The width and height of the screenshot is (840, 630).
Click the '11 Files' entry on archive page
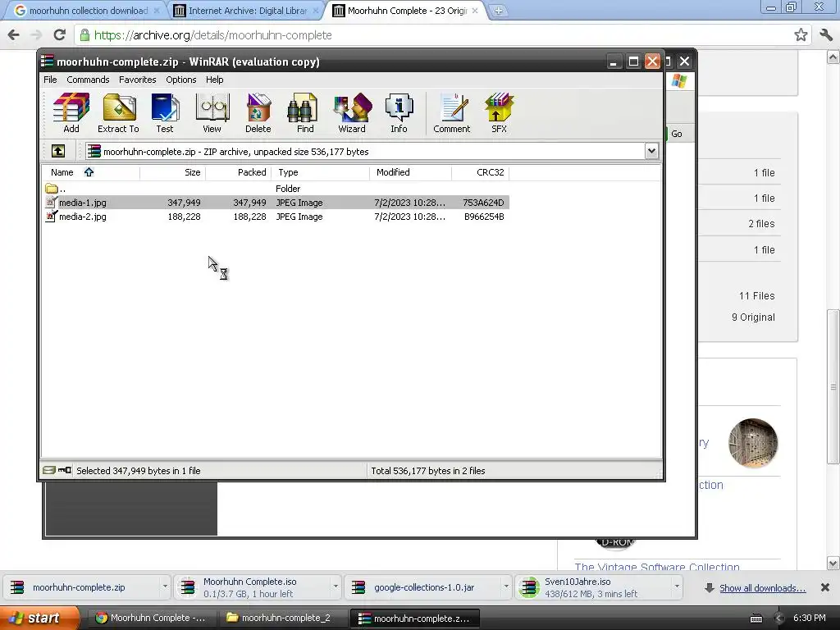tap(756, 295)
